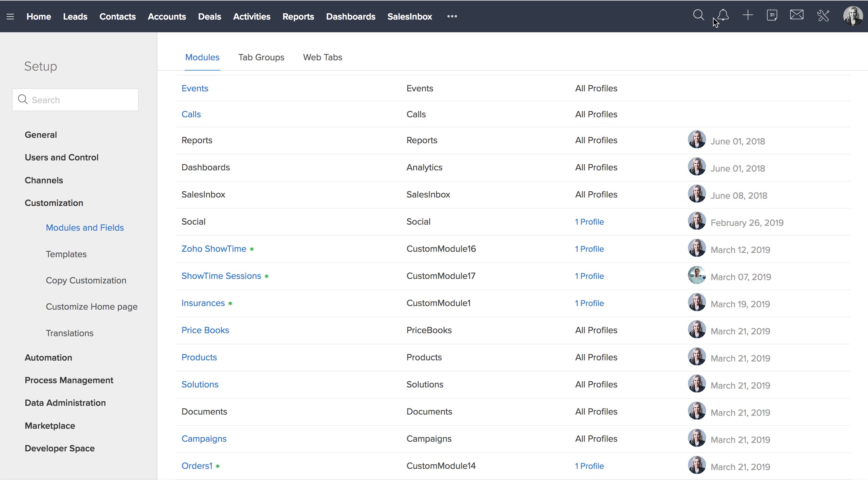Click the hamburger menu icon
868x480 pixels.
click(11, 17)
